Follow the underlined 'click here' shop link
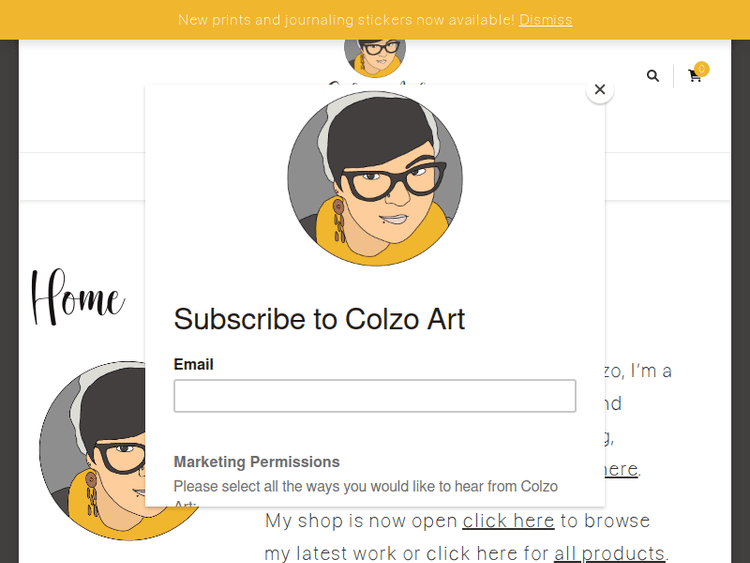Screen dimensions: 750x563 [508, 521]
